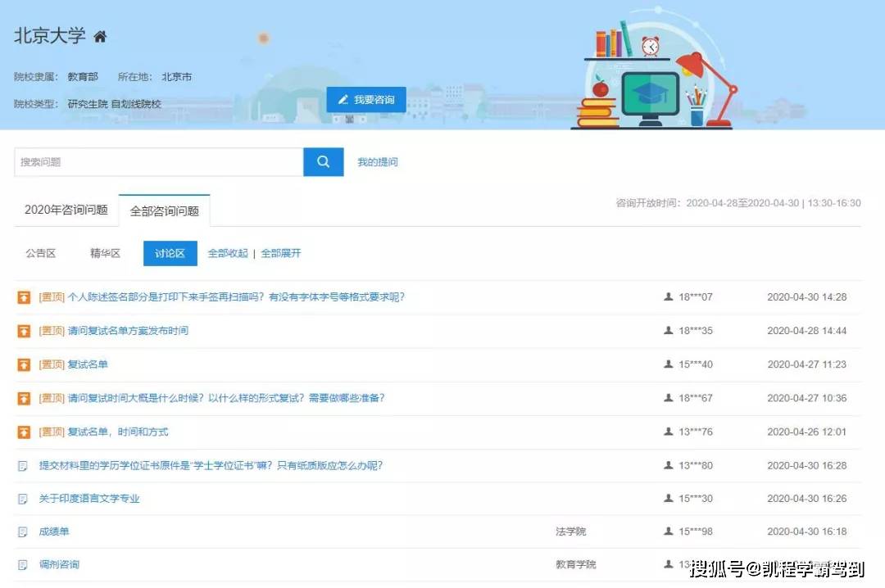Expand the pinned 复试名单，时间和方式 question
885x588 pixels.
coord(118,432)
